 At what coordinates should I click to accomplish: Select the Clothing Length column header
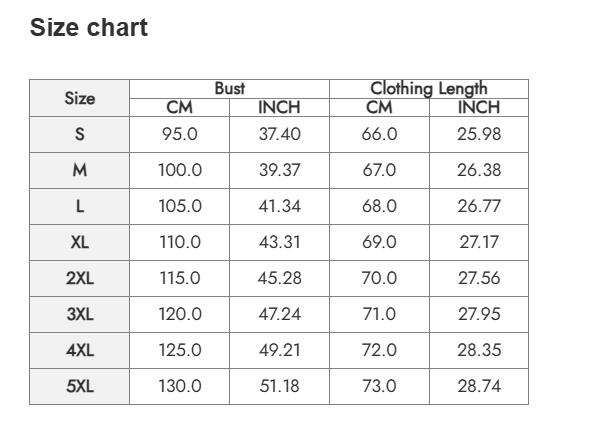click(428, 88)
